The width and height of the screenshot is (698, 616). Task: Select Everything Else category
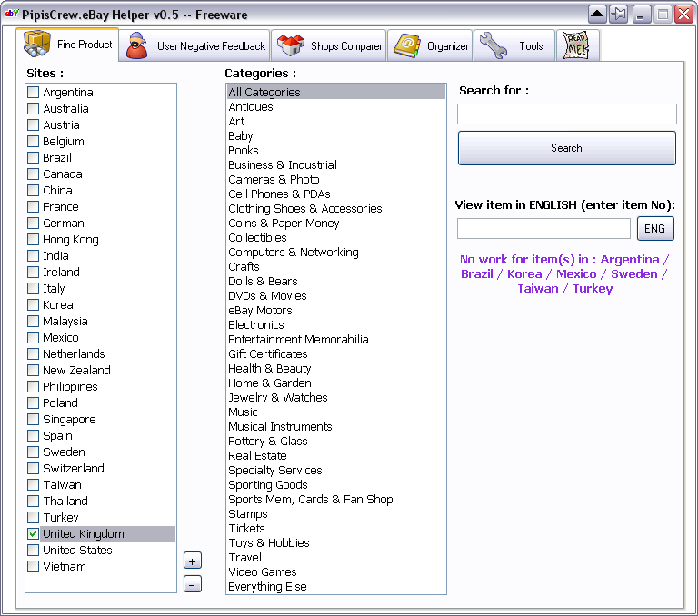(336, 587)
